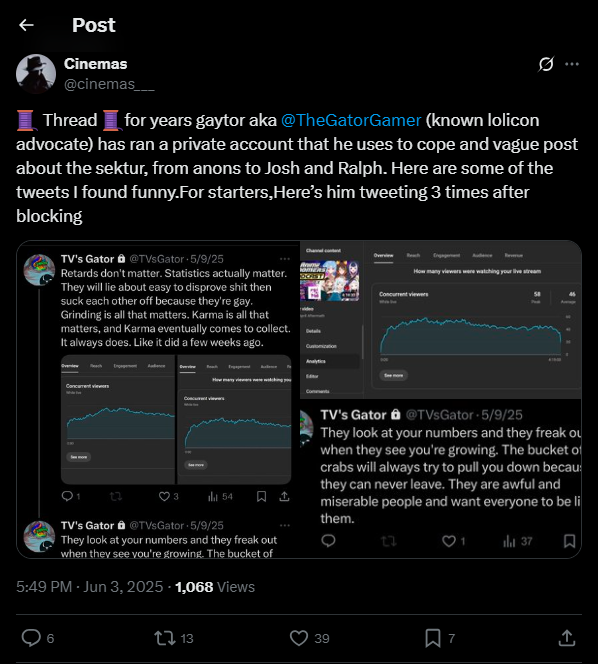
Task: Open the post's more options menu
Action: (x=572, y=64)
